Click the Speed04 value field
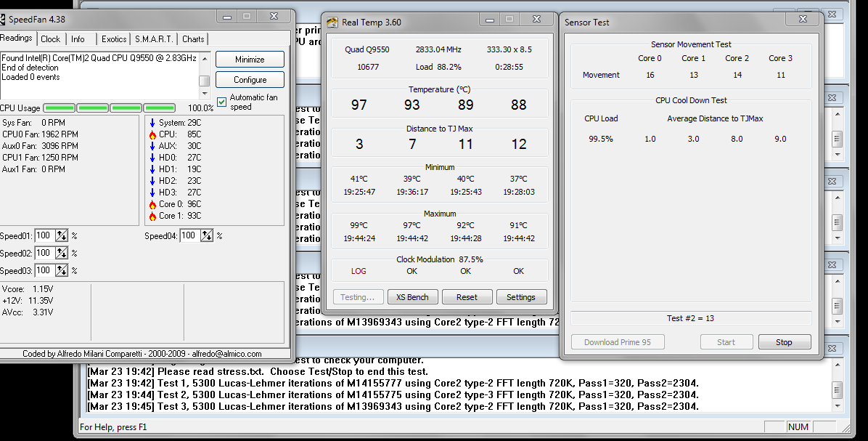 coord(189,236)
